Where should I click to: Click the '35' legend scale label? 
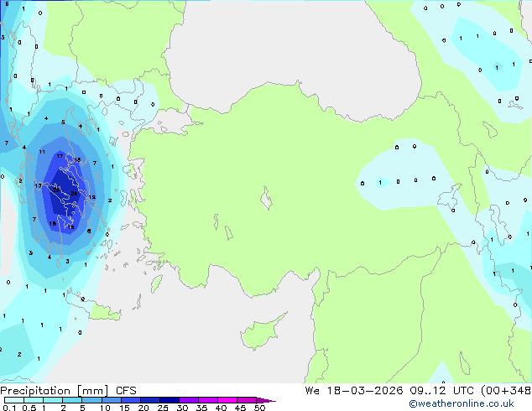(x=201, y=408)
